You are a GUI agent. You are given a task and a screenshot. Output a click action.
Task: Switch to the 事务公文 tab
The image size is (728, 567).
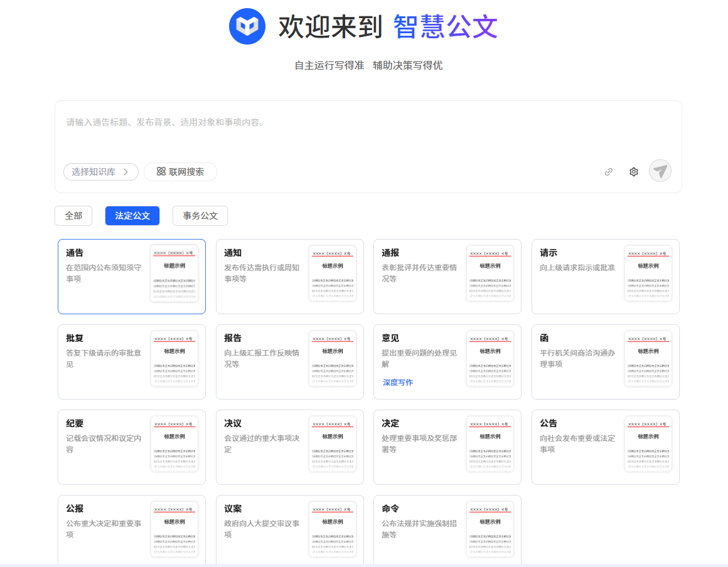click(x=200, y=216)
